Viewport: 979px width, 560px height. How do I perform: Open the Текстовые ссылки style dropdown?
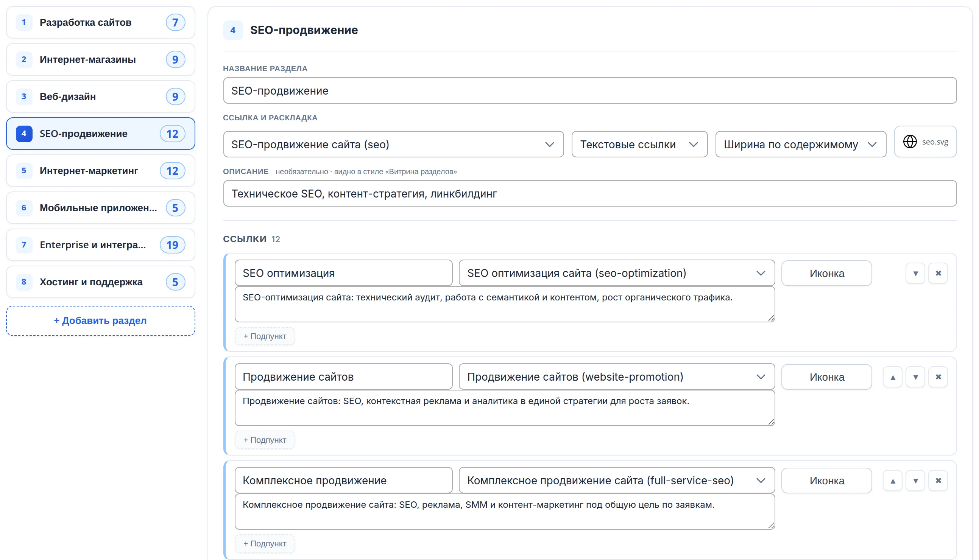click(x=639, y=145)
